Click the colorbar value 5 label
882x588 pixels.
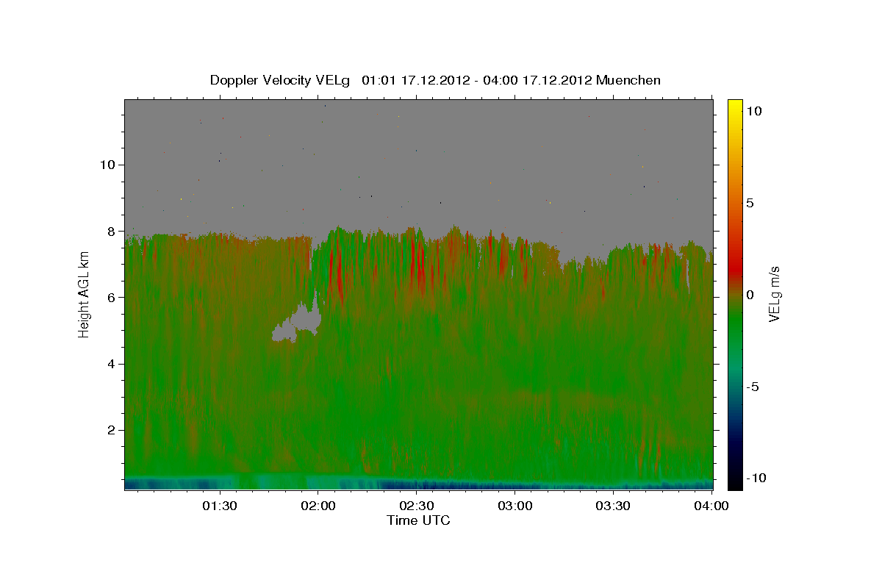tap(750, 203)
